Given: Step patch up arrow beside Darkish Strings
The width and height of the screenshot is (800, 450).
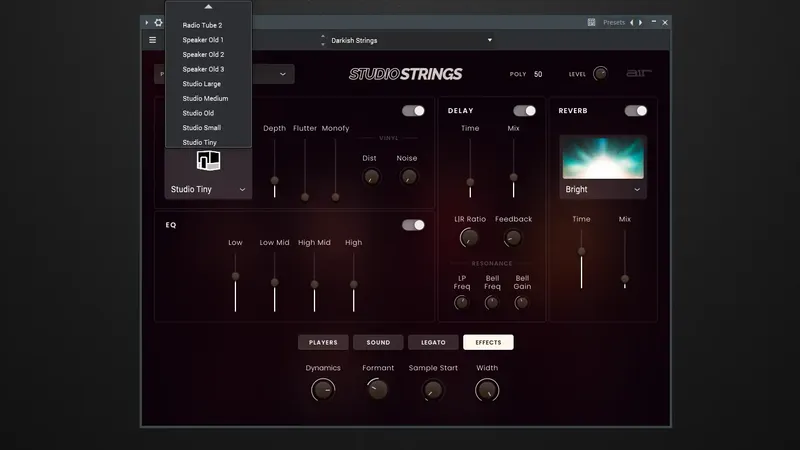Looking at the screenshot, I should (x=323, y=36).
